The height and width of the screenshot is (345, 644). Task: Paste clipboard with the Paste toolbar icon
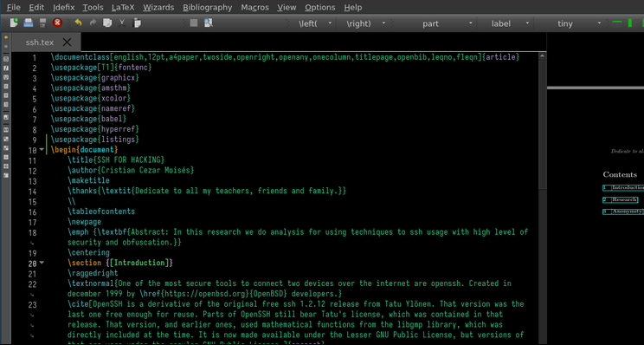(x=137, y=23)
